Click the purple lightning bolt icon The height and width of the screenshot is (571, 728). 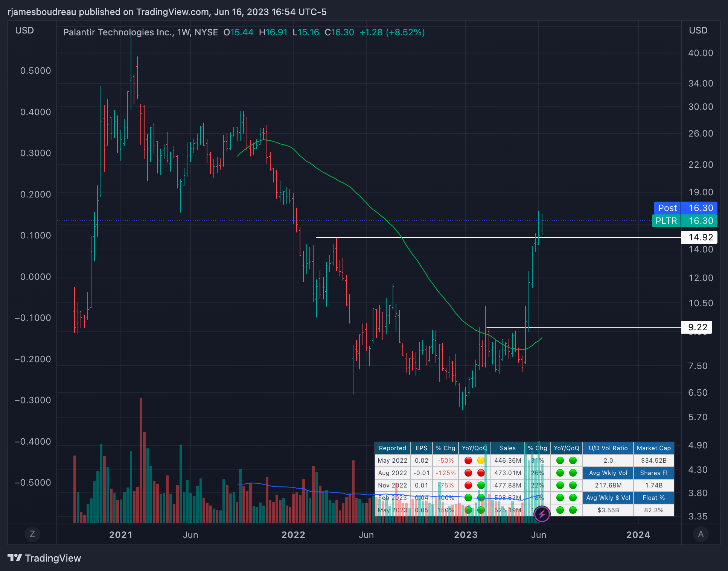(x=542, y=514)
